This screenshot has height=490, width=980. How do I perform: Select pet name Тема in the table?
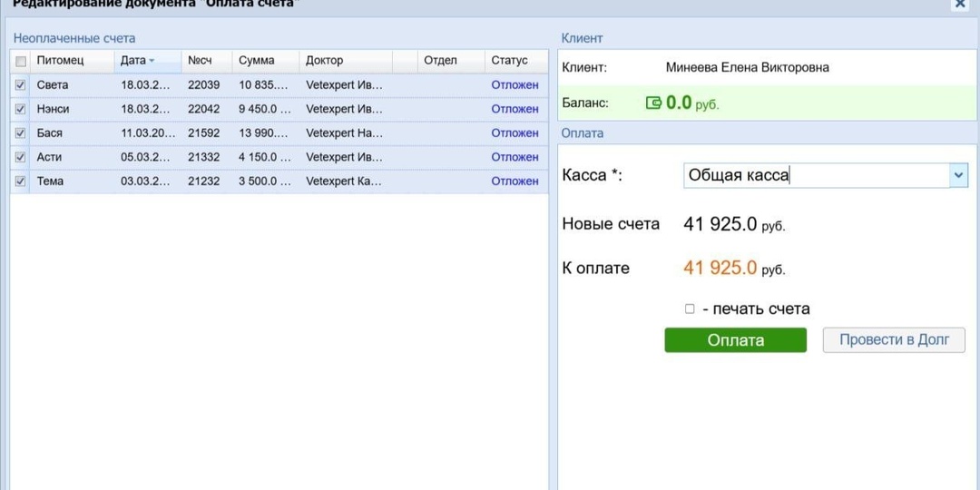tap(50, 181)
